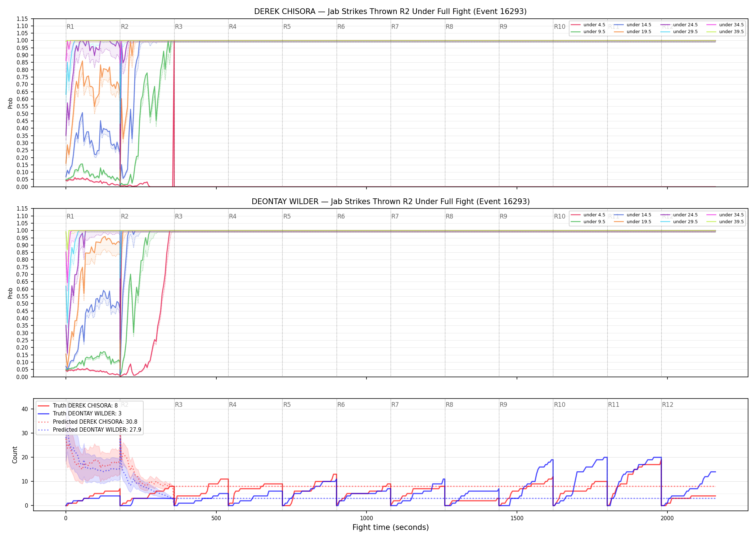Screen dimensions: 756x540
Task: Select 'under 4.5' legend entry in Chisora chart
Action: 588,25
